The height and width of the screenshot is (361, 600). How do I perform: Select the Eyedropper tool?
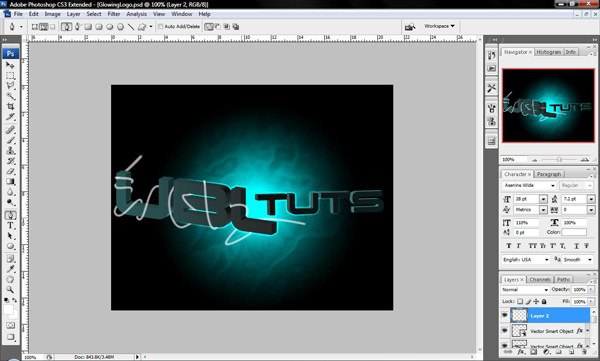(x=10, y=270)
